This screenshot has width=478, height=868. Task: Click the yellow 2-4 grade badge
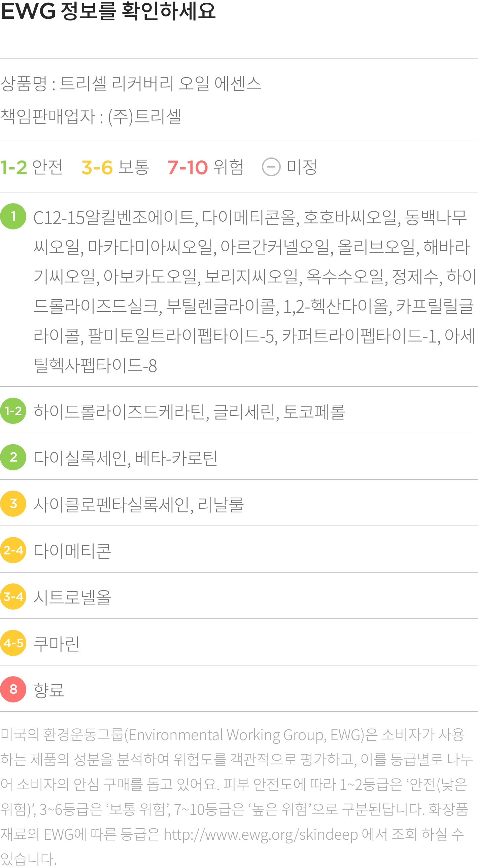pos(13,550)
